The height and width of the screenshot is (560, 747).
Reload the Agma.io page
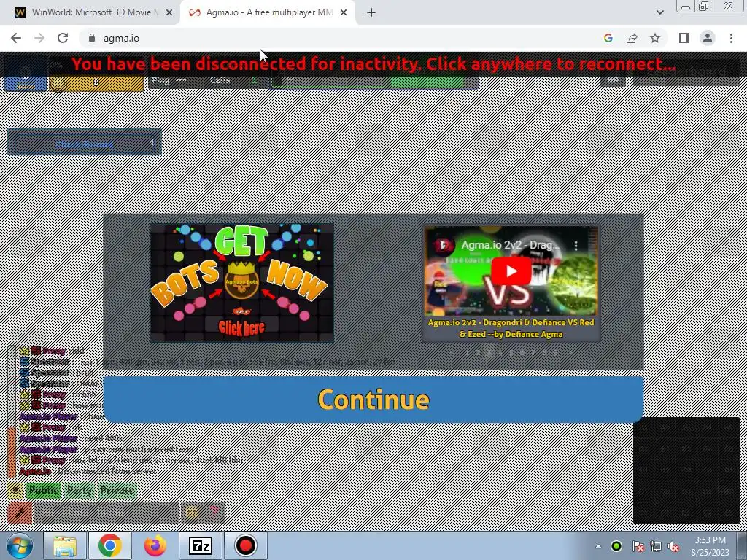click(63, 38)
